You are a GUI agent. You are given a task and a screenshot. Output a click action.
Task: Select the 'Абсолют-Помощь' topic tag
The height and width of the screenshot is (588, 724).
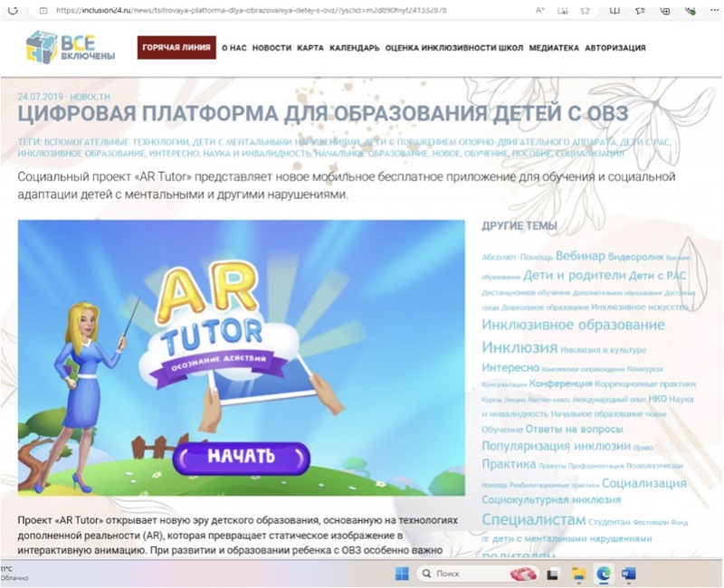(x=517, y=257)
